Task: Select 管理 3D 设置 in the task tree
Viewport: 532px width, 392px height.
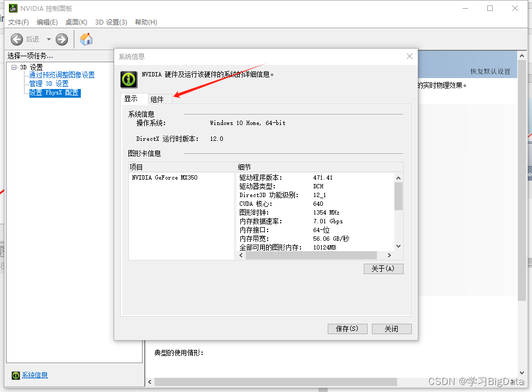Action: pyautogui.click(x=49, y=84)
